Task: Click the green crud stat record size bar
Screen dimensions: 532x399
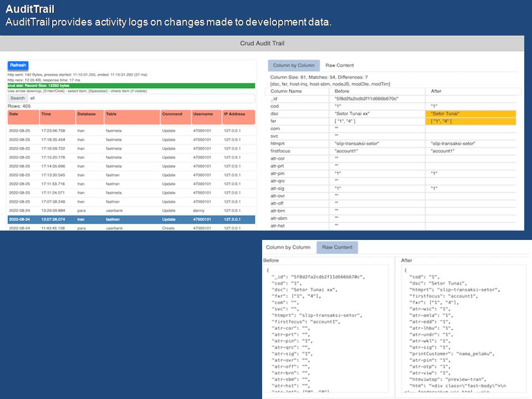Action: (x=131, y=86)
